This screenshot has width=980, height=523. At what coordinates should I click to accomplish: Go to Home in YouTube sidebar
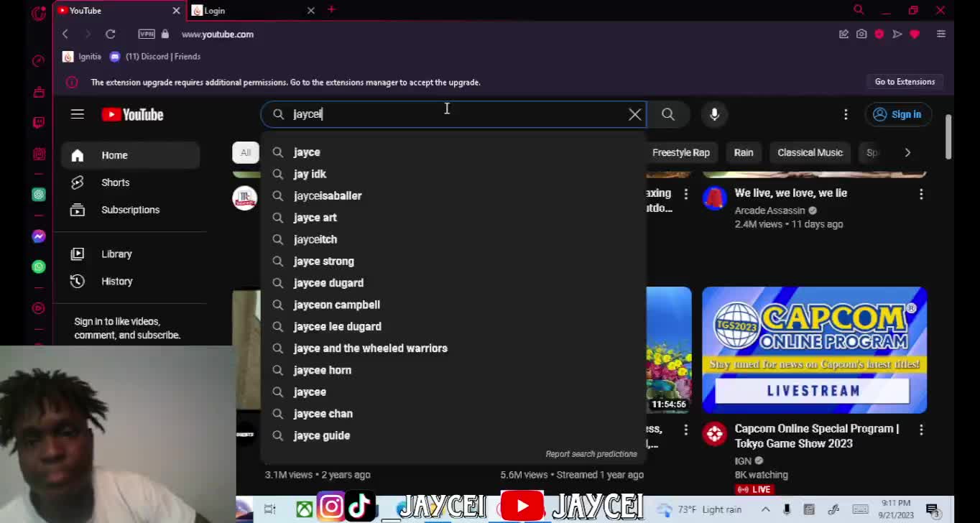[130, 155]
